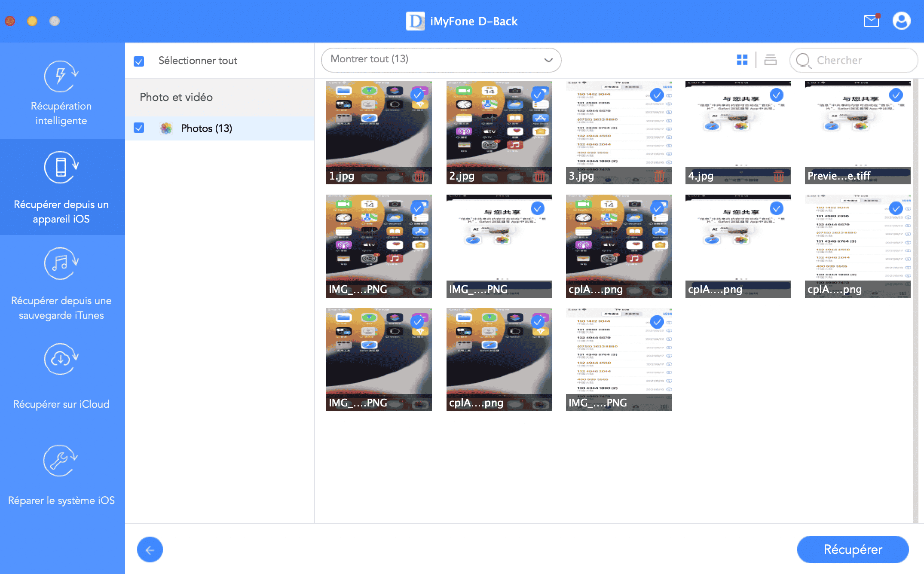Open the user account profile icon

pyautogui.click(x=901, y=21)
